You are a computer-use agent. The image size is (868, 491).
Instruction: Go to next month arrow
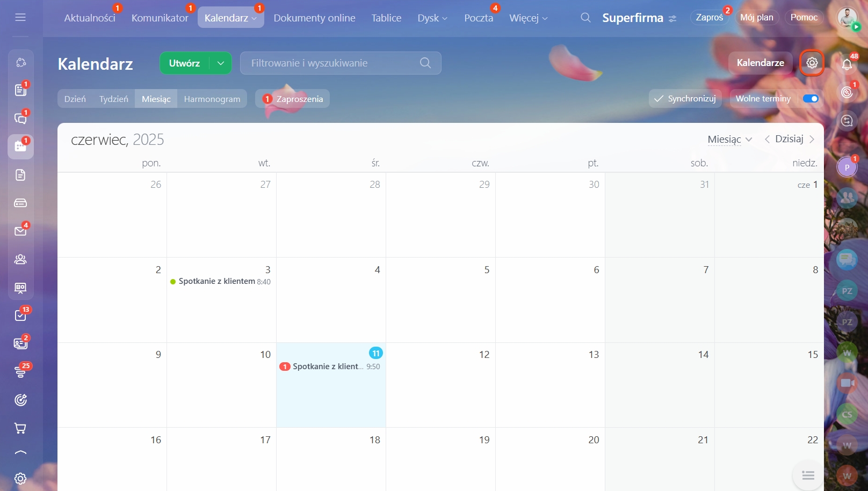(812, 139)
